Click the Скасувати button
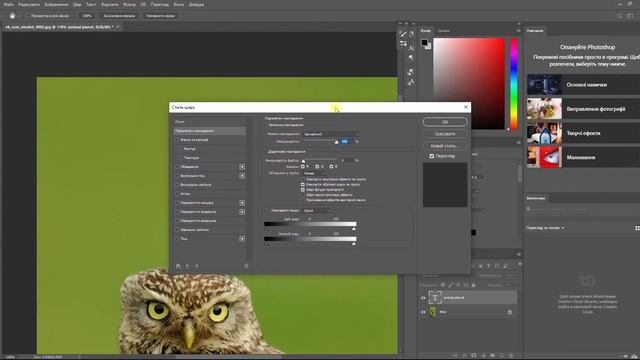 (445, 134)
